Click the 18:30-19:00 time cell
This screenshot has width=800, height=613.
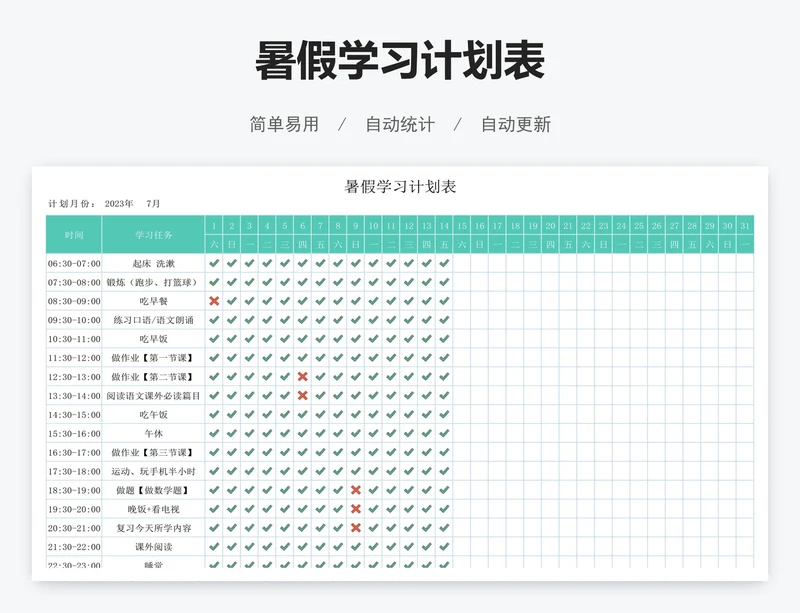[74, 490]
